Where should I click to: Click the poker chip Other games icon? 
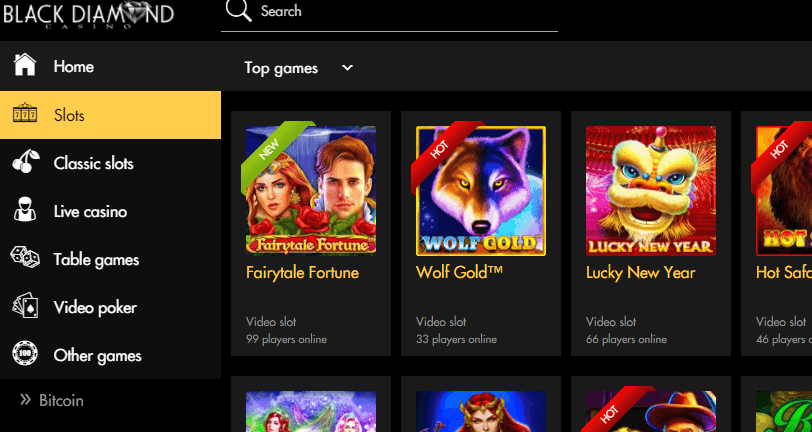(x=25, y=354)
